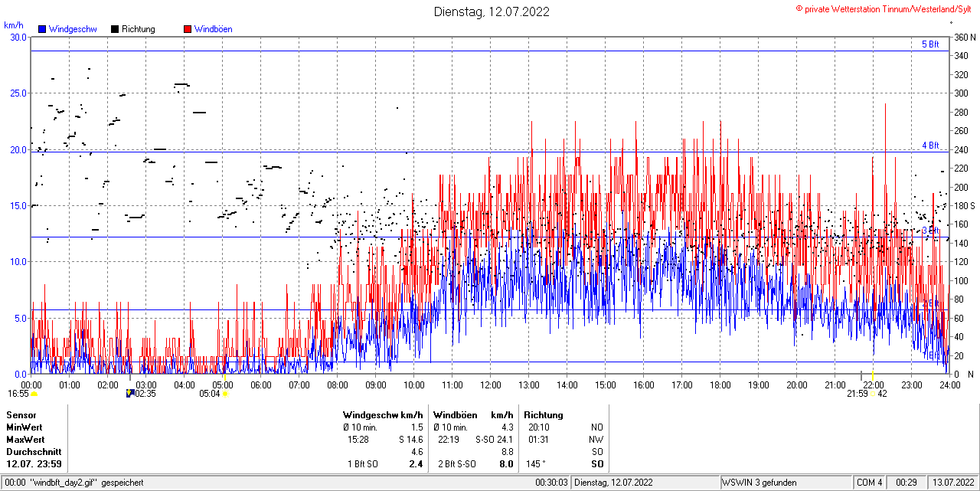Click the 5 Bft line label
The image size is (980, 491).
click(x=930, y=44)
